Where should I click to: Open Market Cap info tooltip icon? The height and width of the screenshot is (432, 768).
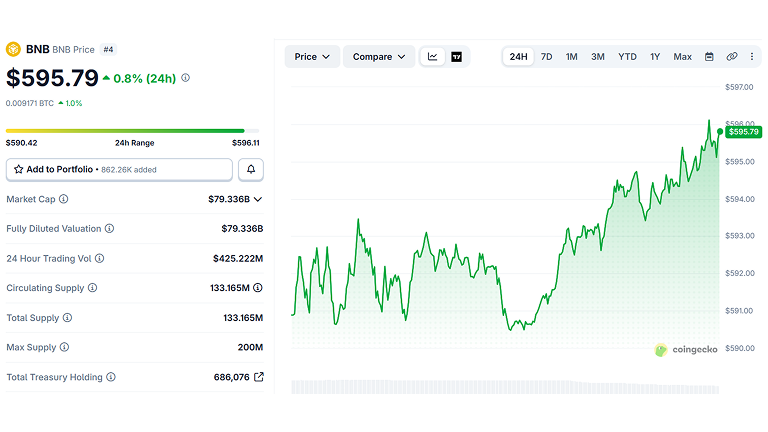[x=64, y=199]
